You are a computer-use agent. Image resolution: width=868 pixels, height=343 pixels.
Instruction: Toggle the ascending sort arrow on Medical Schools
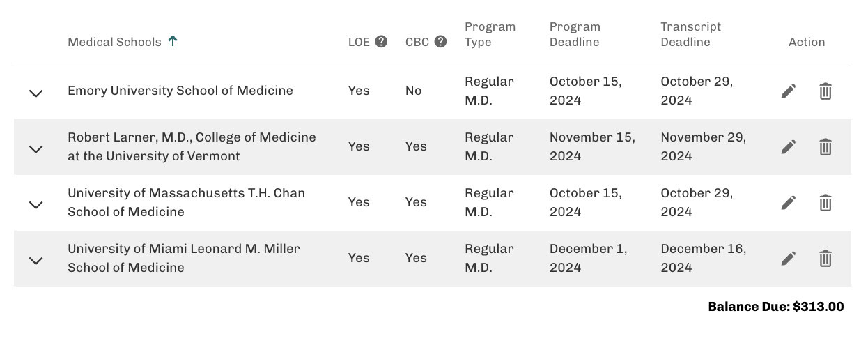[173, 41]
